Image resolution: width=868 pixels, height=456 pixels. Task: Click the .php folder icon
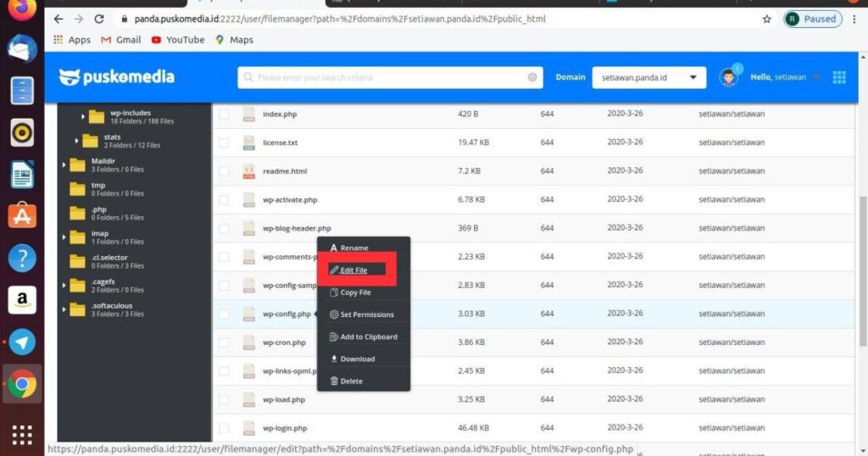tap(77, 213)
